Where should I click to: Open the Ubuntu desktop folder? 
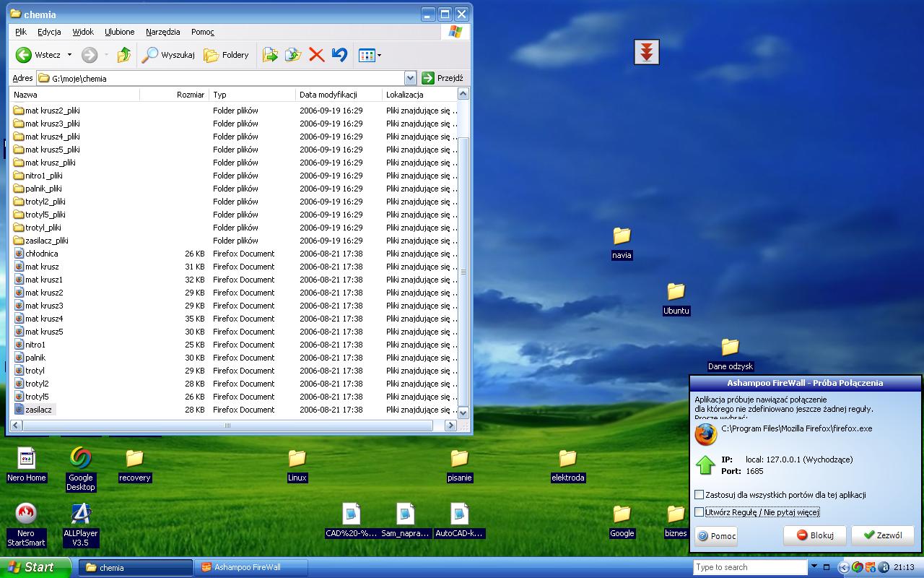click(x=676, y=298)
